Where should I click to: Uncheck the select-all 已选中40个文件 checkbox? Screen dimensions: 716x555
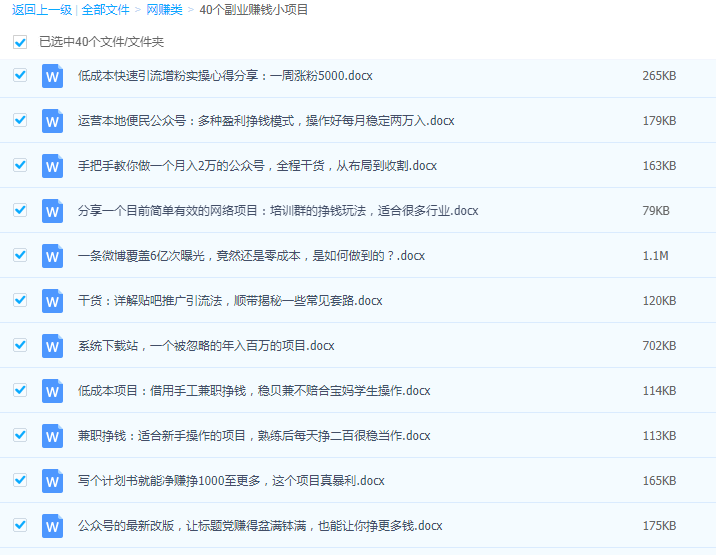tap(20, 42)
